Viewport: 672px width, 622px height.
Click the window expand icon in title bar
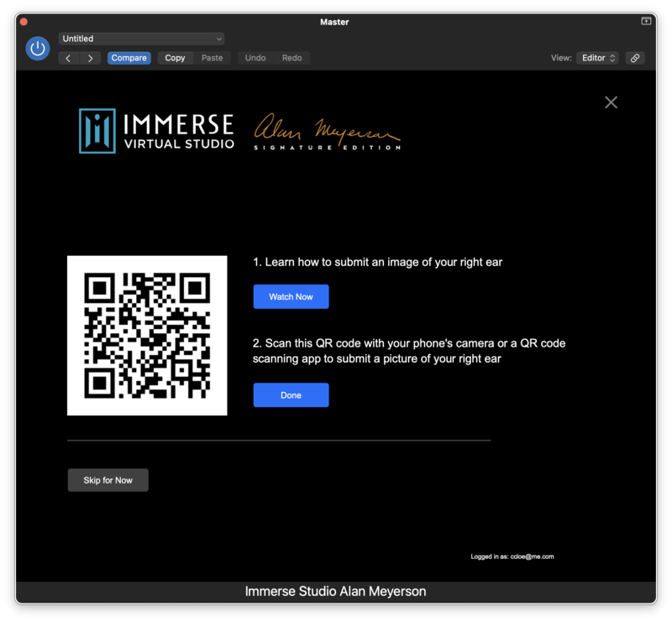click(646, 21)
